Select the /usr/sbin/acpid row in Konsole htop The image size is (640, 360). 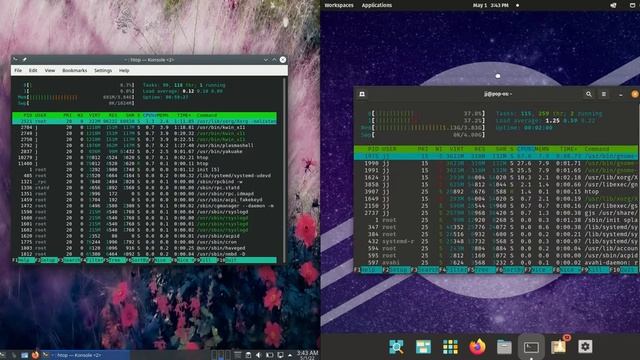tap(144, 236)
